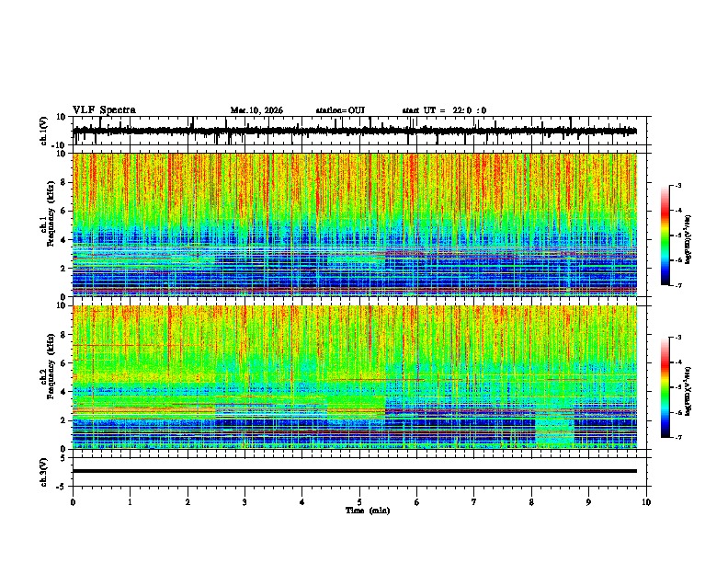
Task: Click the '8' kHz tick of ch.1 spectrogram
Action: coord(64,182)
